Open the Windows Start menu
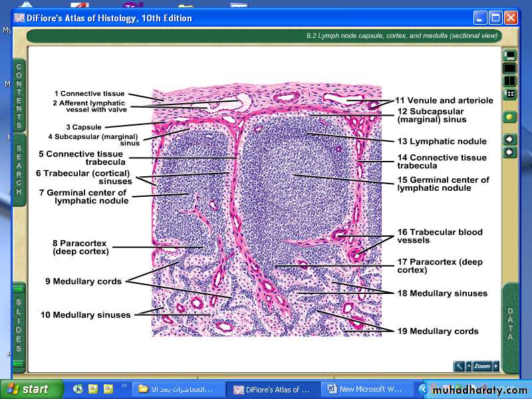The image size is (532, 399). tap(31, 389)
